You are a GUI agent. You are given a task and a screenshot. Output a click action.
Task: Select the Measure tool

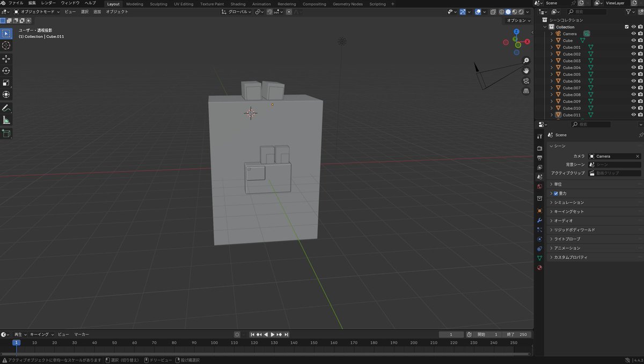pos(6,119)
